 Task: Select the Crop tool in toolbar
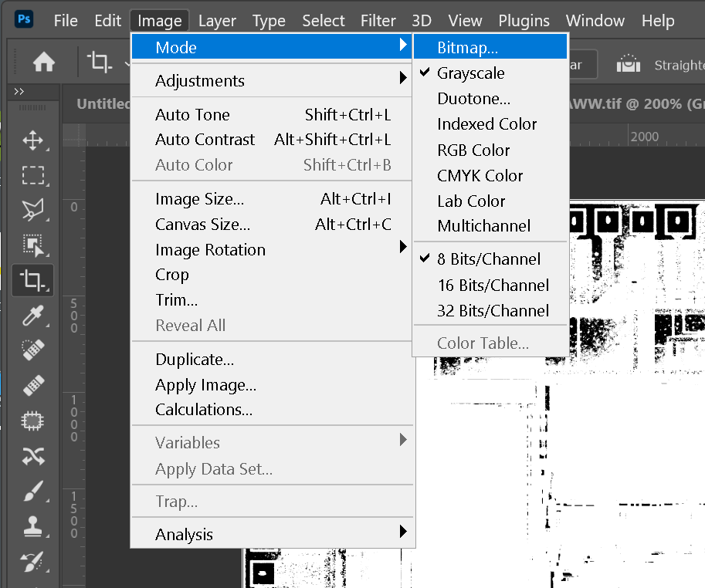[x=33, y=280]
